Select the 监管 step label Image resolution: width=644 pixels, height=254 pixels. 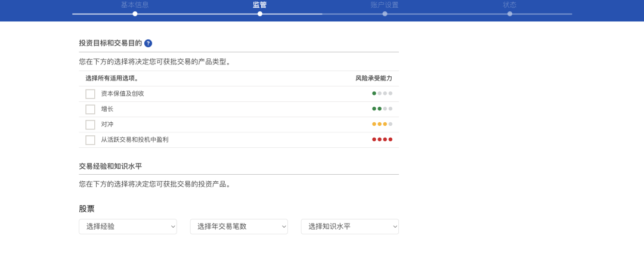(259, 5)
